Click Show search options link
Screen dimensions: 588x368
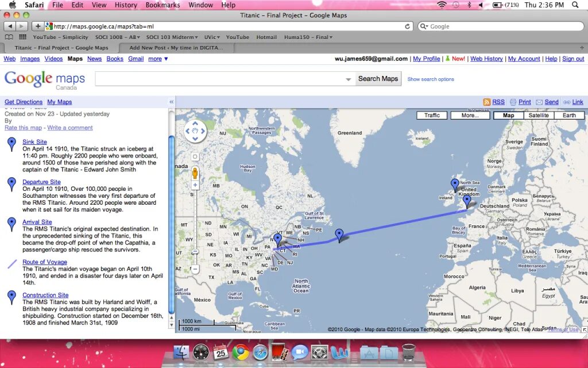pyautogui.click(x=431, y=79)
